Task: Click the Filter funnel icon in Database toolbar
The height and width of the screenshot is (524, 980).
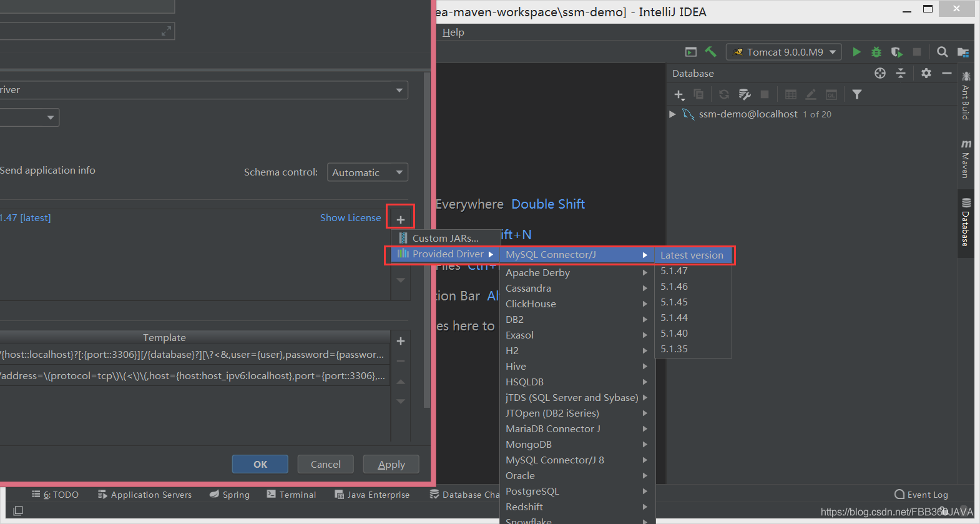Action: click(x=857, y=94)
